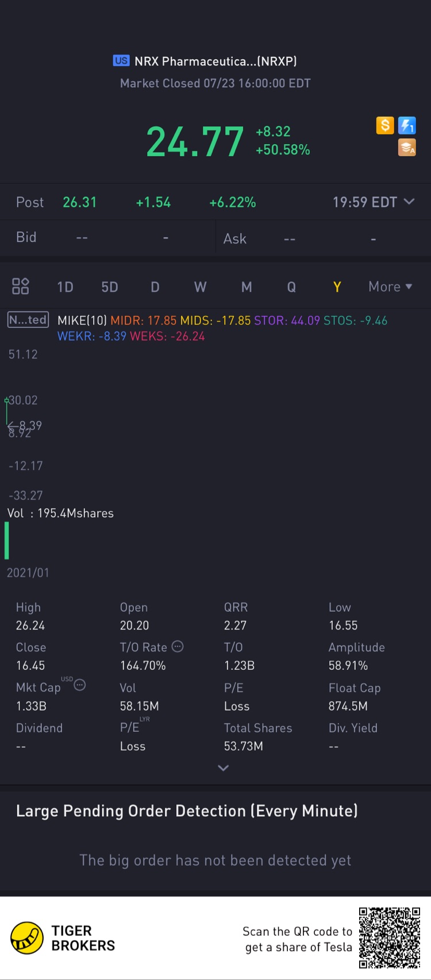The width and height of the screenshot is (431, 980).
Task: Tap the info icon beside T/O Rate
Action: click(x=178, y=646)
